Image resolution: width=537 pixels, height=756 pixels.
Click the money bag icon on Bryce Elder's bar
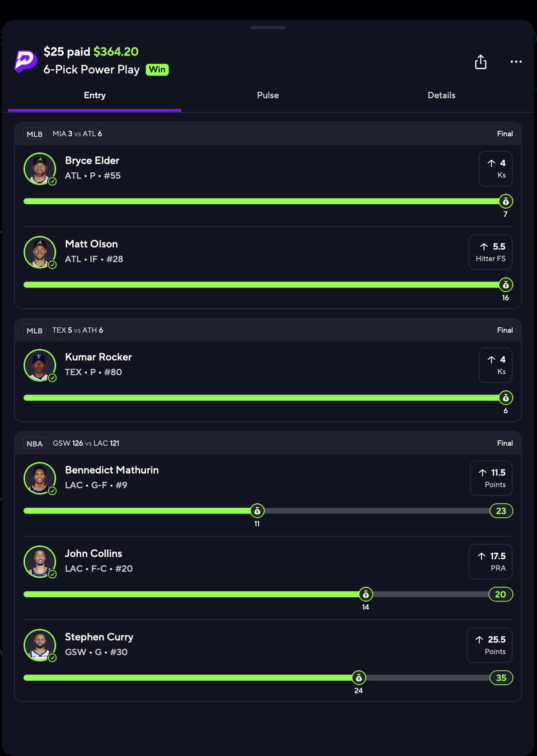click(506, 202)
